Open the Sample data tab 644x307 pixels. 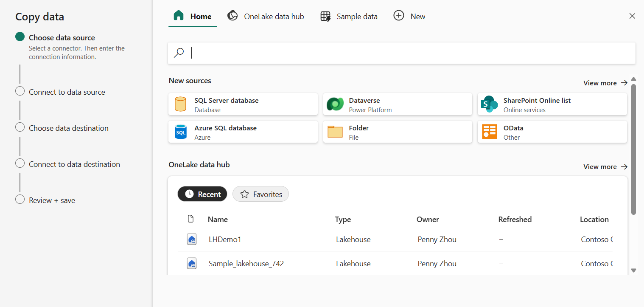pyautogui.click(x=349, y=16)
